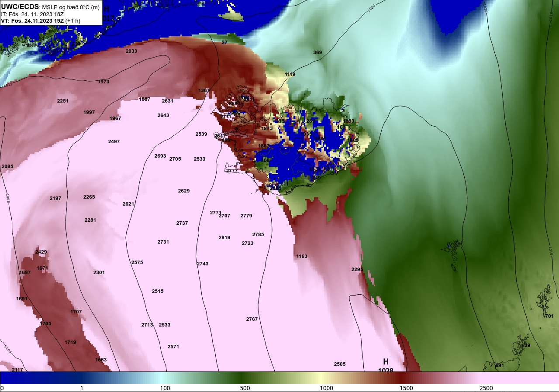Click the 100 label on the color scale

[x=165, y=388]
